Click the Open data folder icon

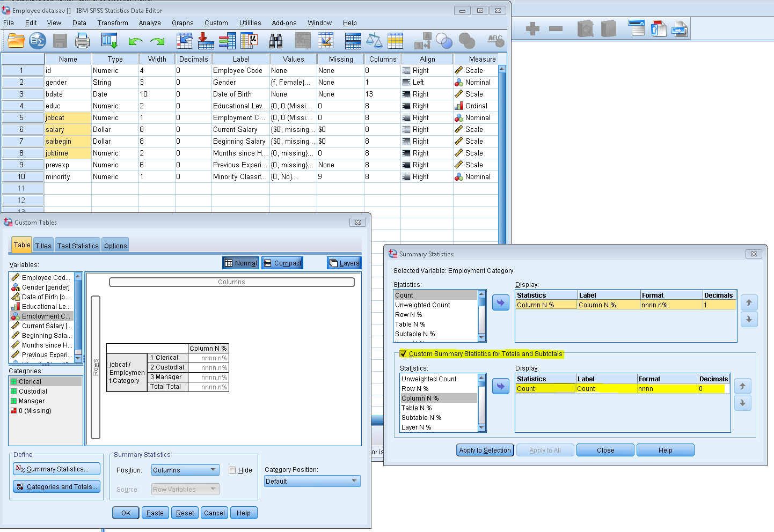[x=16, y=41]
